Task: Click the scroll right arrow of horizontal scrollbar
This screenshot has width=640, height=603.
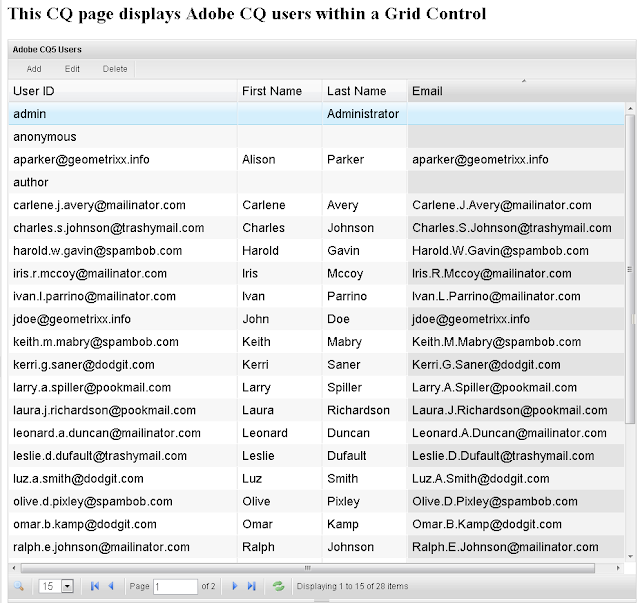Action: coord(618,568)
